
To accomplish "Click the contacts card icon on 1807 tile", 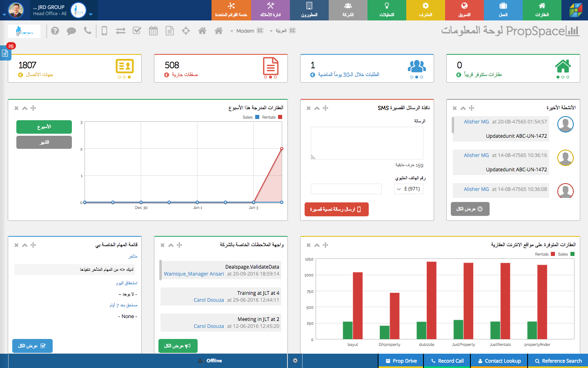I will click(125, 66).
